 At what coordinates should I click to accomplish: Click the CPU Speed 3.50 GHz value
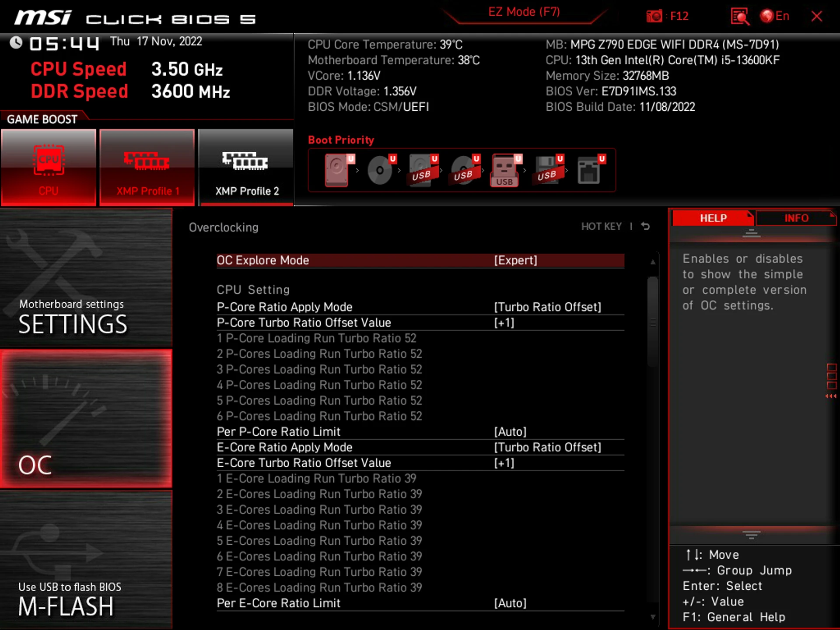(x=187, y=69)
